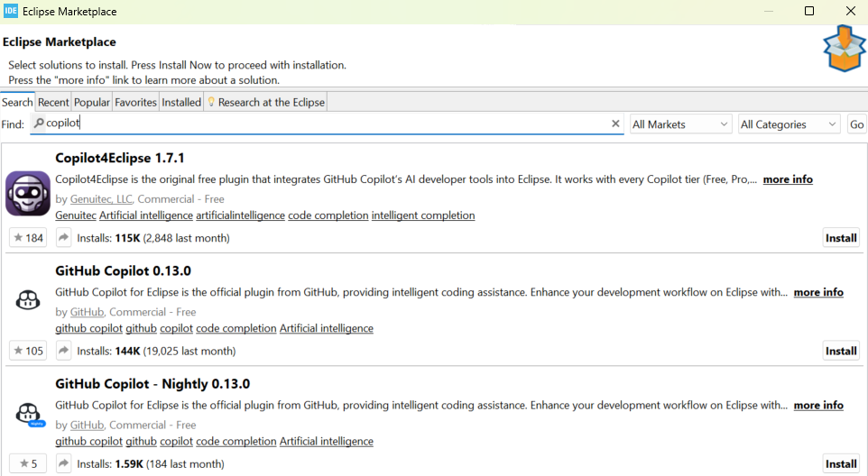Click the Copilot4Eclipse robot logo icon
Image resolution: width=868 pixels, height=476 pixels.
(x=28, y=194)
